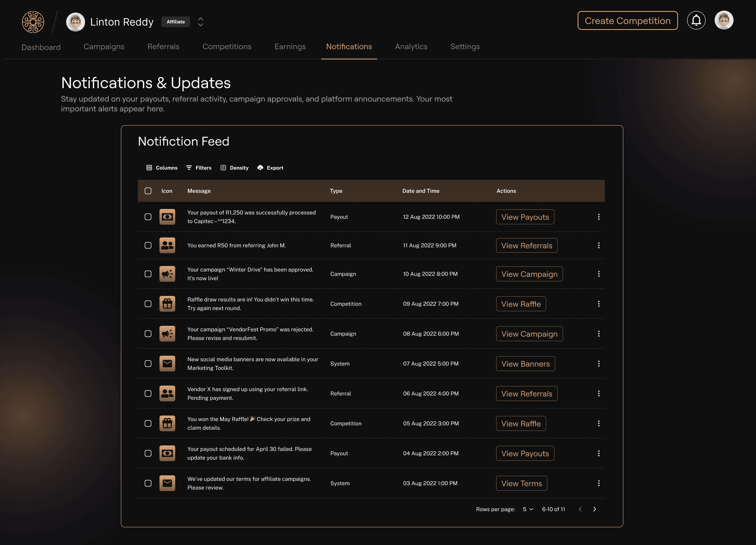Click the referral icon for Vendor X row
756x545 pixels.
167,394
